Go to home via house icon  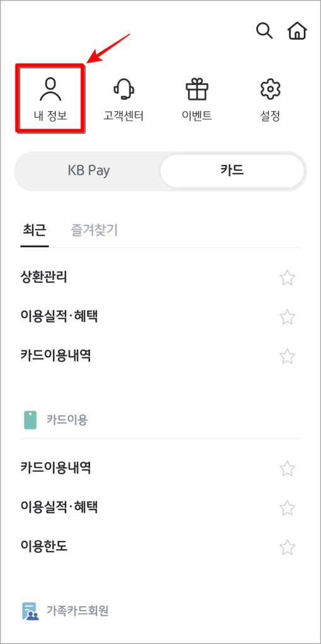point(297,31)
